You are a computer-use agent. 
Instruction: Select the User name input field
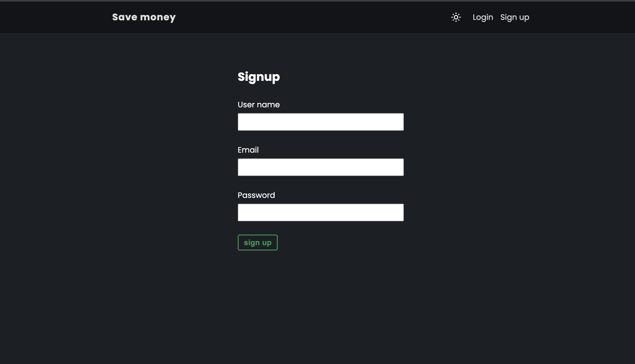tap(321, 122)
